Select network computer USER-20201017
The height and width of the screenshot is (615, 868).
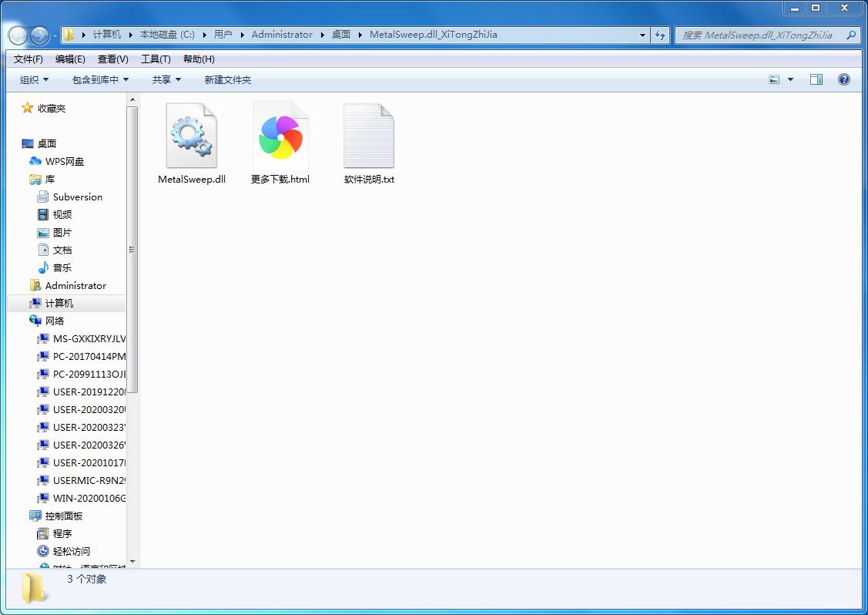pos(89,462)
